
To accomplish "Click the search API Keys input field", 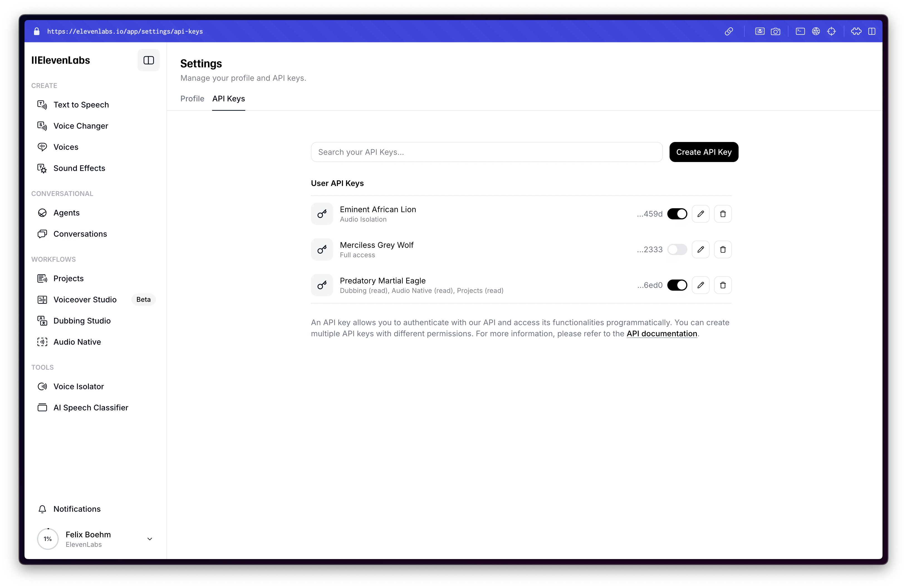I will pyautogui.click(x=487, y=151).
